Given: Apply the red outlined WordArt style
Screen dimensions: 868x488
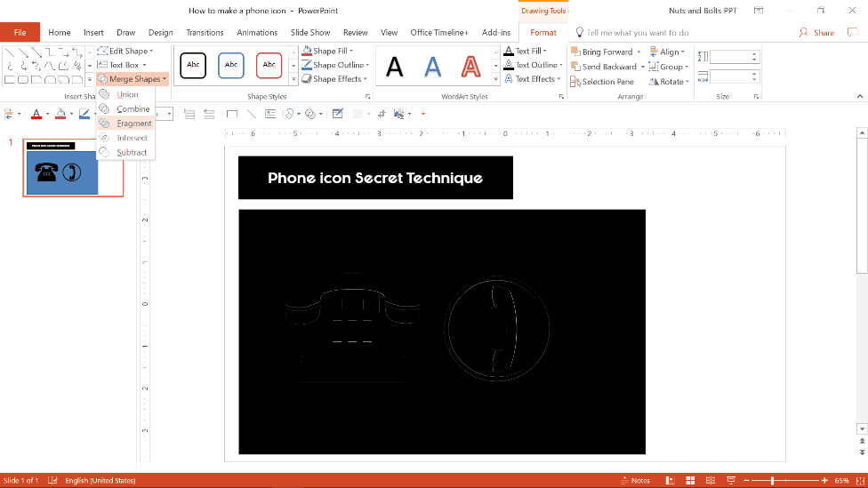Looking at the screenshot, I should click(470, 67).
